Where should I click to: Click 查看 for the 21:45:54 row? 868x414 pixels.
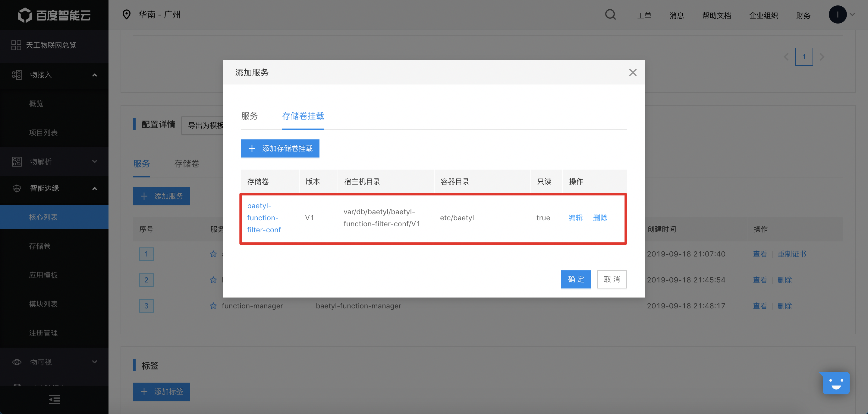click(760, 280)
